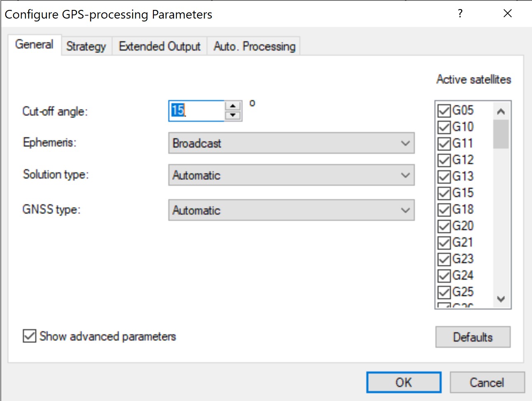
Task: Open the GNSS type dropdown
Action: tap(291, 210)
